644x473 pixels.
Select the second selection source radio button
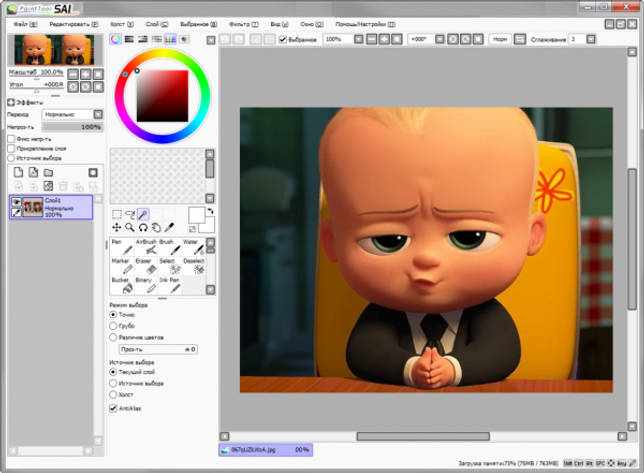113,383
